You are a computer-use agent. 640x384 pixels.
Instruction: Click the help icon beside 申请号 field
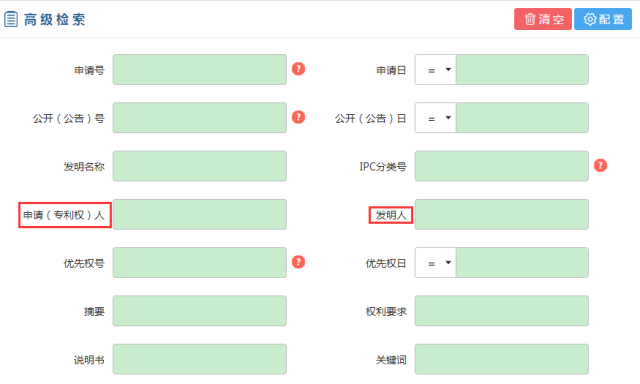(x=298, y=69)
